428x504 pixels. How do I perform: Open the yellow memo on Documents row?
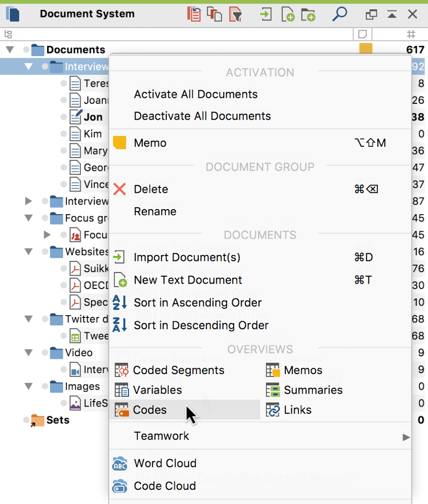pos(366,48)
